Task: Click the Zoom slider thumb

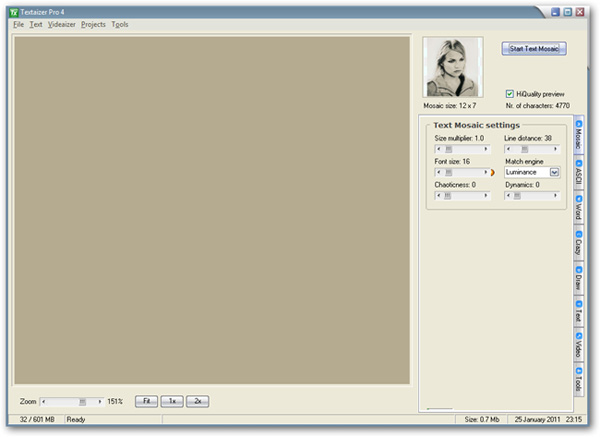Action: point(82,402)
